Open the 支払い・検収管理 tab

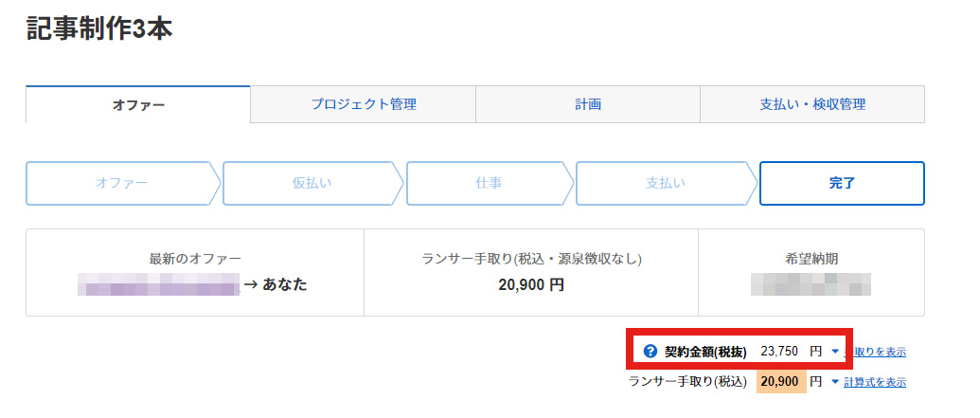[x=811, y=104]
